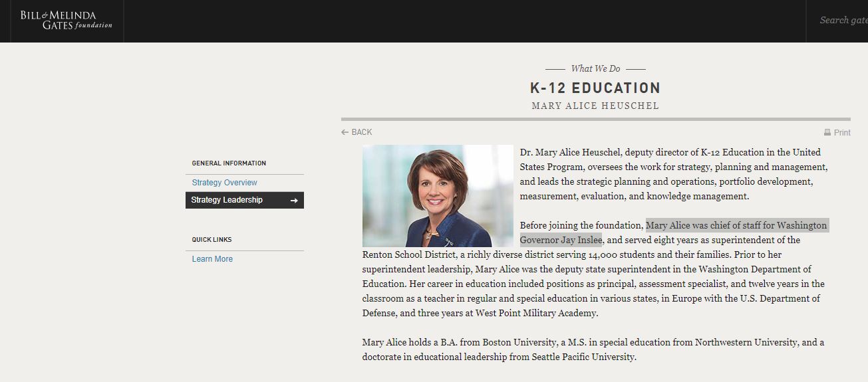Click the MARY ALICE HEUSCHEL subtitle
The width and height of the screenshot is (868, 382).
(x=595, y=106)
